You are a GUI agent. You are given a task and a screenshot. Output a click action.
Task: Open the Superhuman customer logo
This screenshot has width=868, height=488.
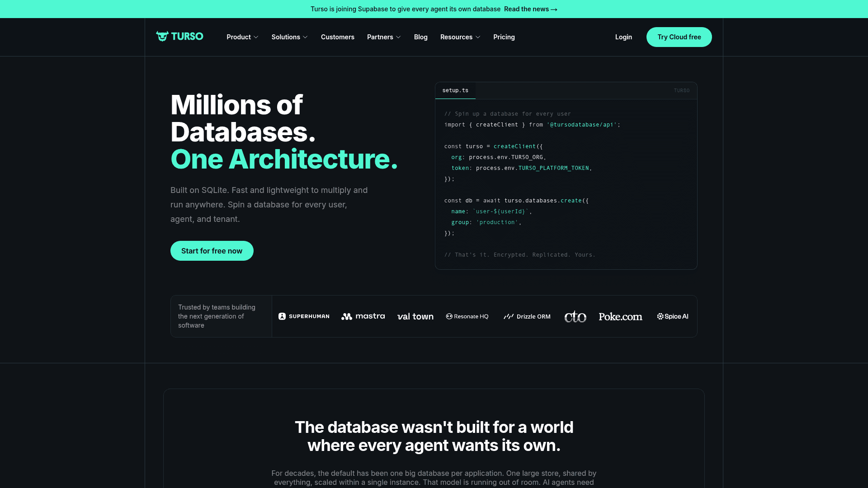click(x=304, y=316)
